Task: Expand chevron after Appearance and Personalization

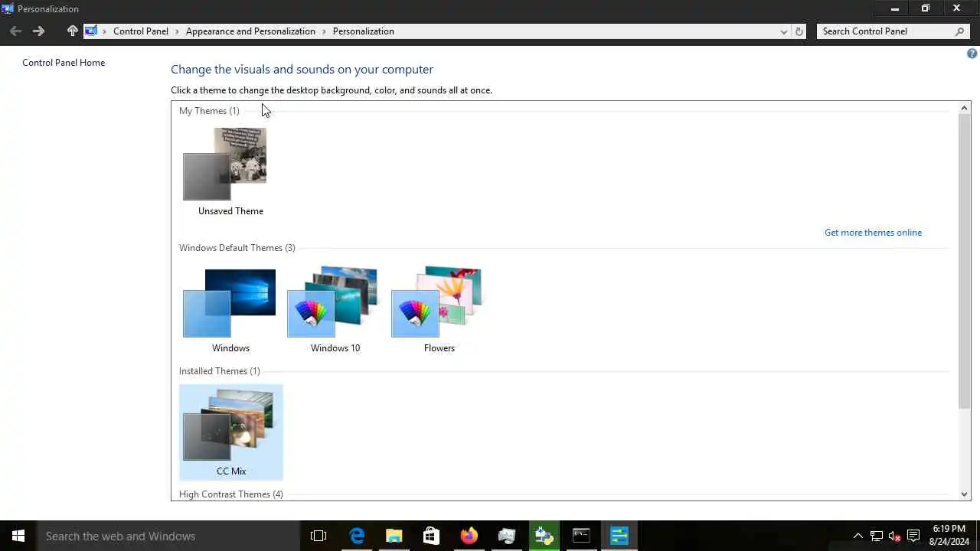Action: pos(324,31)
